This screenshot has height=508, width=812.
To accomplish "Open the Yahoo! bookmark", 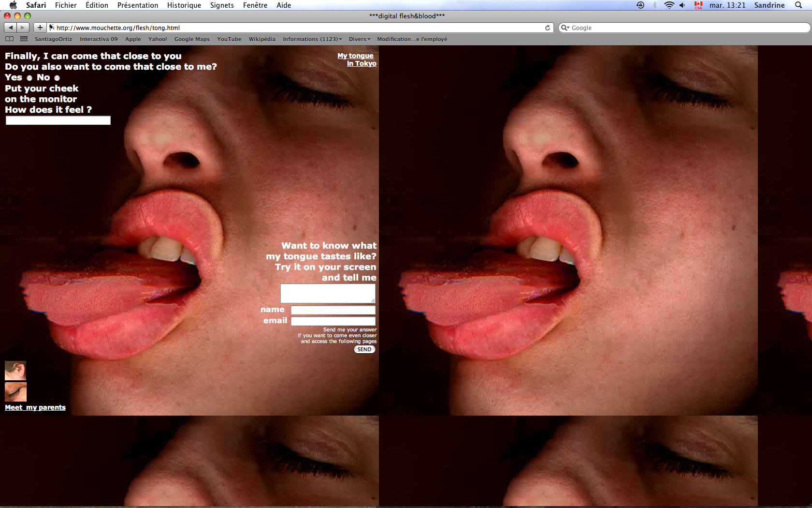I will 158,39.
